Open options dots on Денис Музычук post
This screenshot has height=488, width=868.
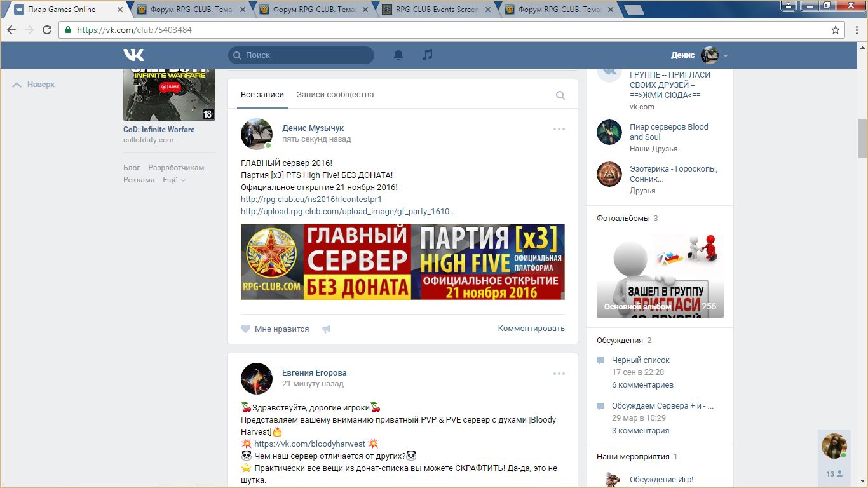[559, 129]
